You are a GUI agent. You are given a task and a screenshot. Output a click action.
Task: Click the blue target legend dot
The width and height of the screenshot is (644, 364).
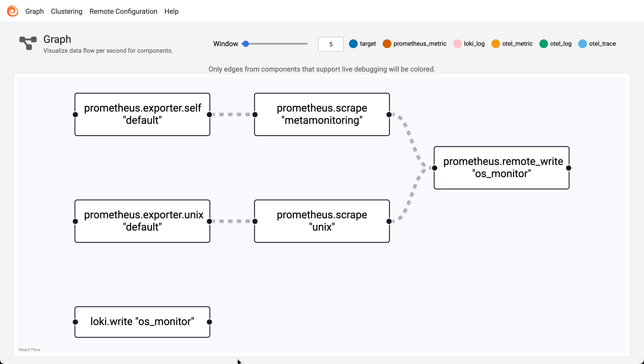[x=353, y=44]
